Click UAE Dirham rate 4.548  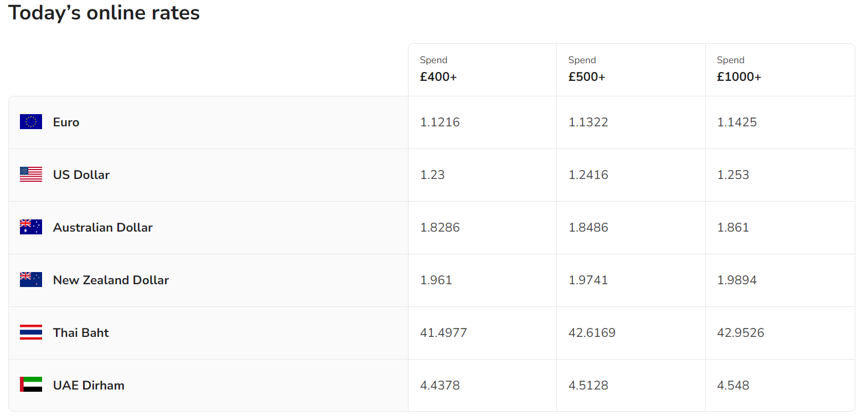733,386
